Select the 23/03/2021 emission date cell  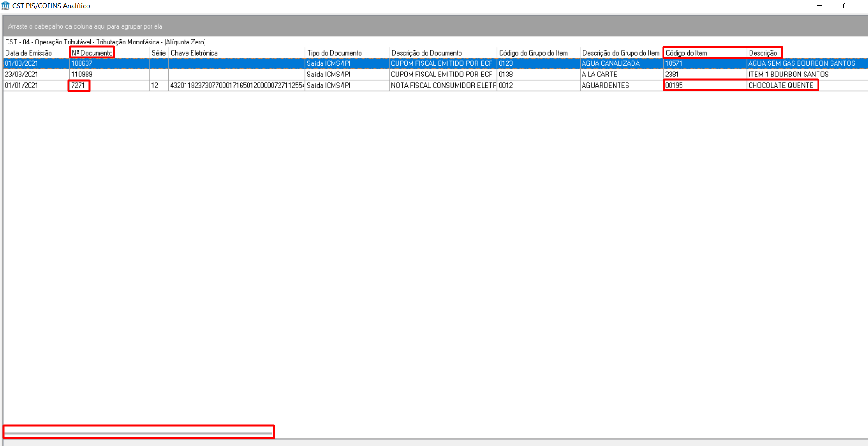37,74
